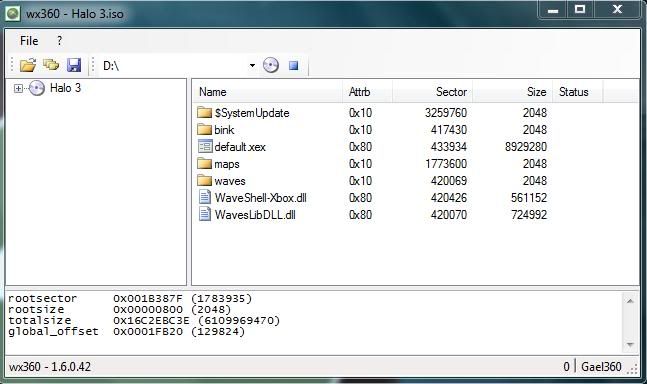Click the global_offset log line
The image size is (647, 384).
coord(126,332)
